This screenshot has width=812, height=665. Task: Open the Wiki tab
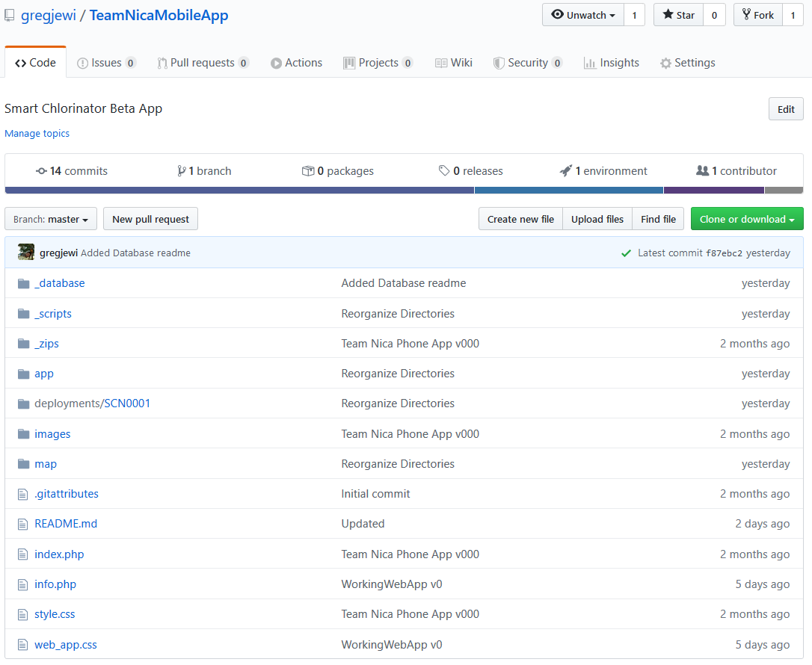click(x=454, y=63)
